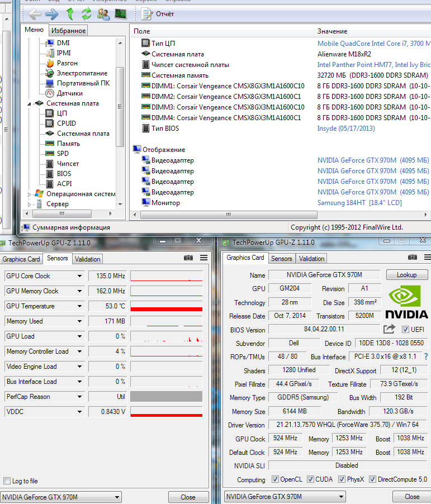This screenshot has width=431, height=504.
Task: Switch to the Меню tab
Action: pyautogui.click(x=34, y=30)
